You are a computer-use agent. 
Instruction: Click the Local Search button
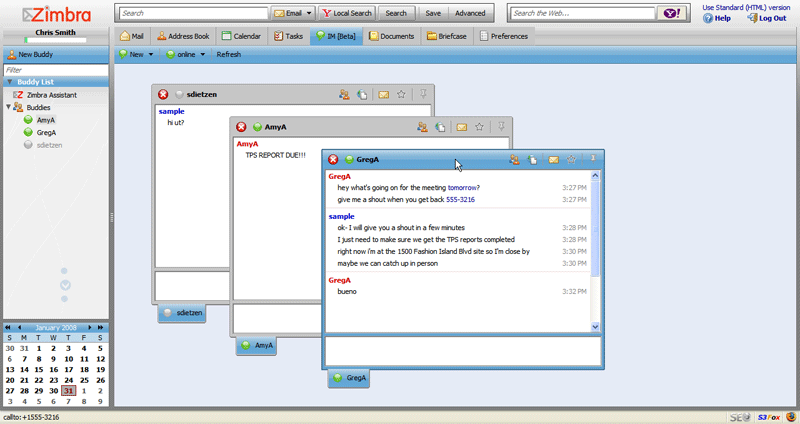click(347, 13)
